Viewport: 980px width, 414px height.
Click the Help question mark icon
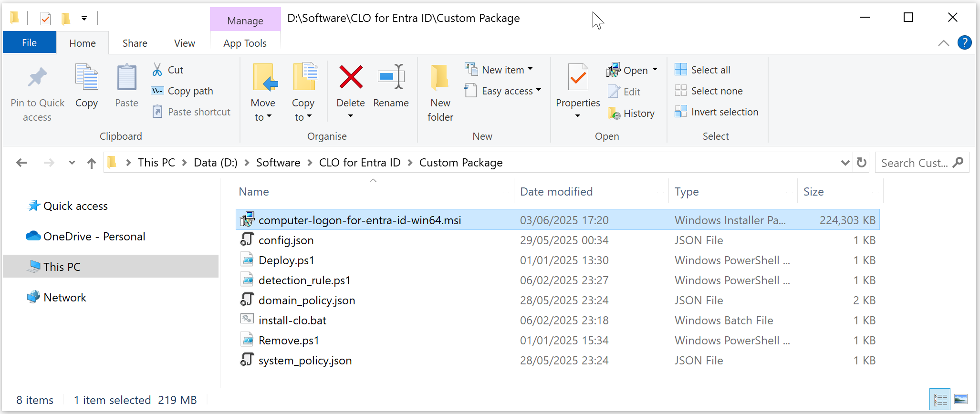tap(964, 43)
